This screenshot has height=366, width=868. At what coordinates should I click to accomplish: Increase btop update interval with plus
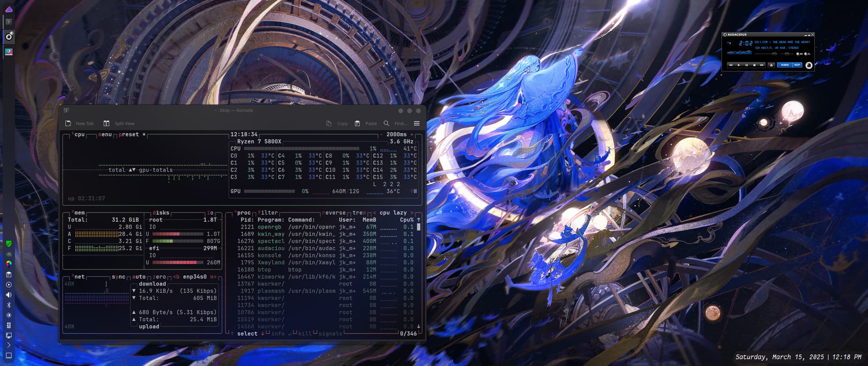pyautogui.click(x=412, y=134)
